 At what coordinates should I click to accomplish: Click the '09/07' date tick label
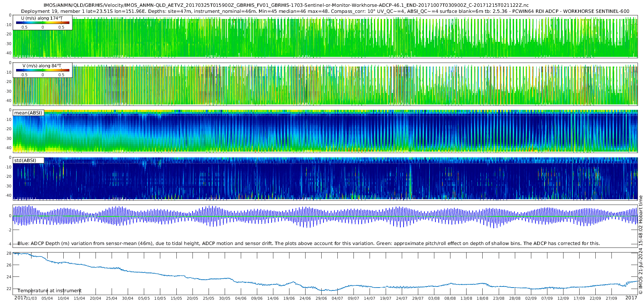pyautogui.click(x=353, y=298)
